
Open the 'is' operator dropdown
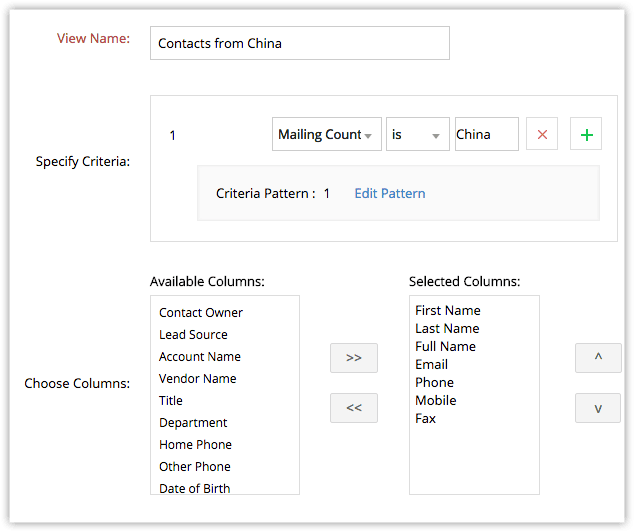pos(418,134)
